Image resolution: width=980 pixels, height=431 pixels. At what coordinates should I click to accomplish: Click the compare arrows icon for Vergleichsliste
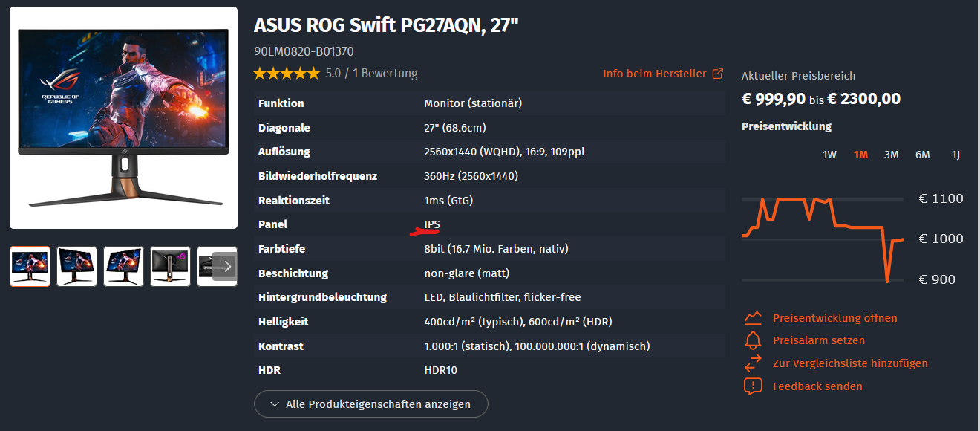click(x=753, y=363)
